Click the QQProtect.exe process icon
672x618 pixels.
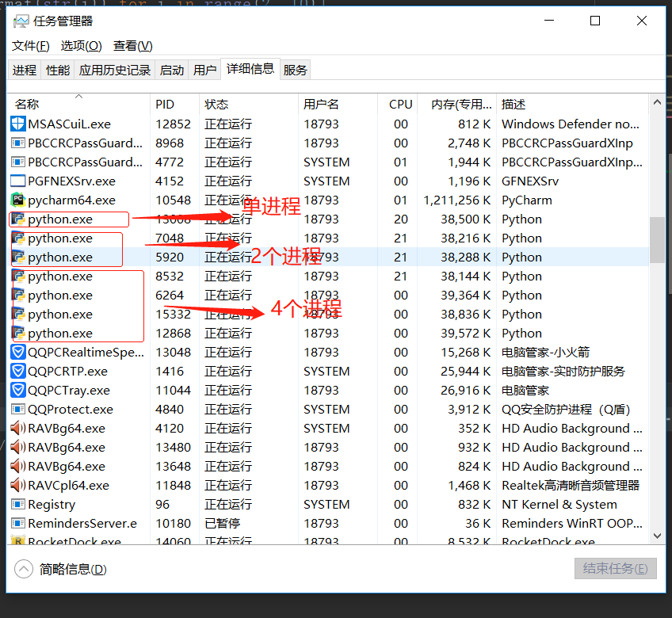tap(18, 409)
